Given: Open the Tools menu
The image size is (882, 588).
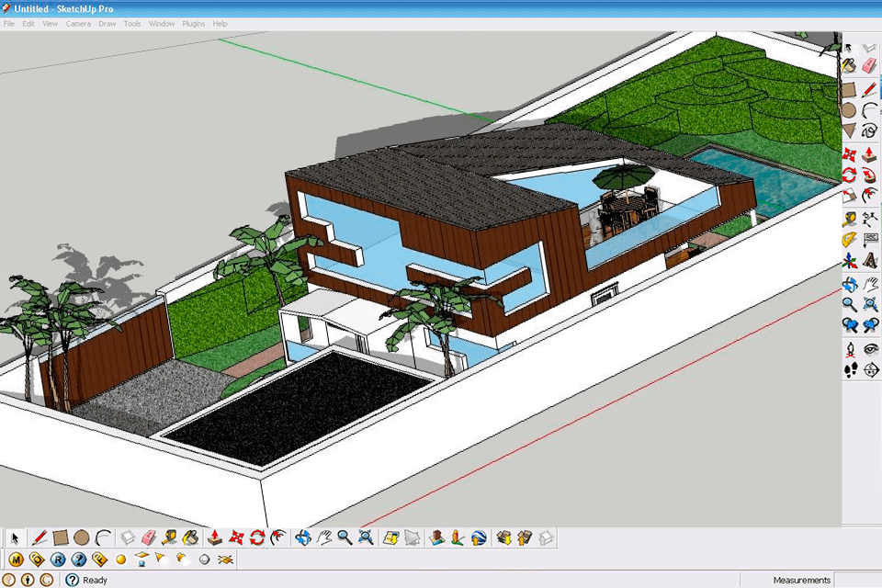Looking at the screenshot, I should coord(132,24).
